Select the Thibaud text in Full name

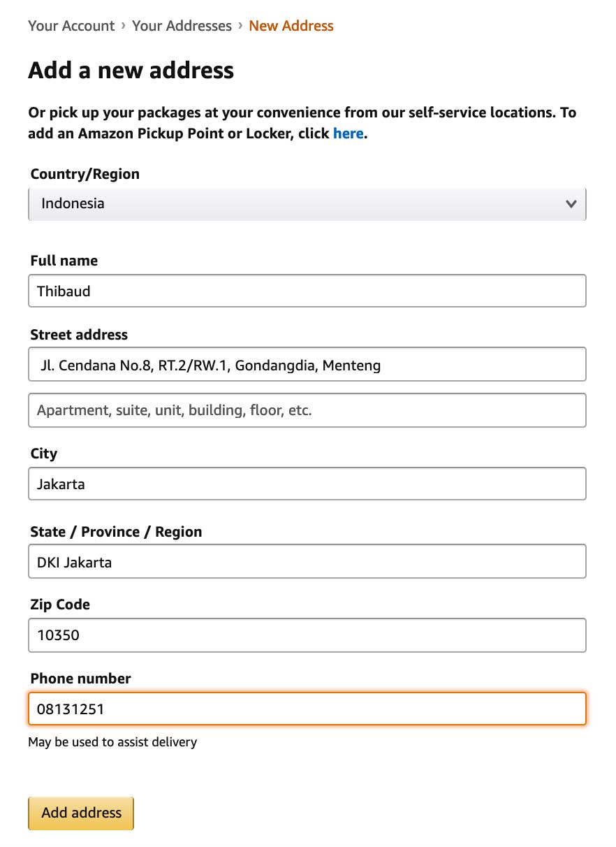pyautogui.click(x=64, y=291)
